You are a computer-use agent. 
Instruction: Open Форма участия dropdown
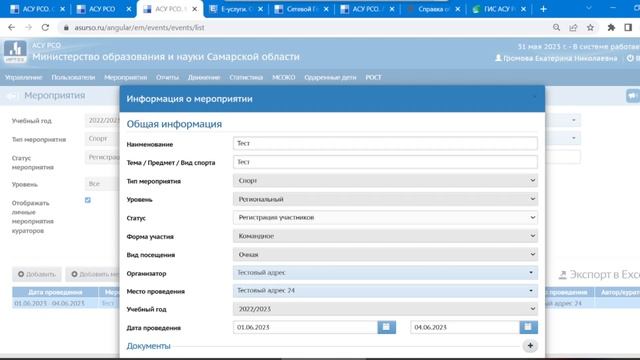pos(385,236)
